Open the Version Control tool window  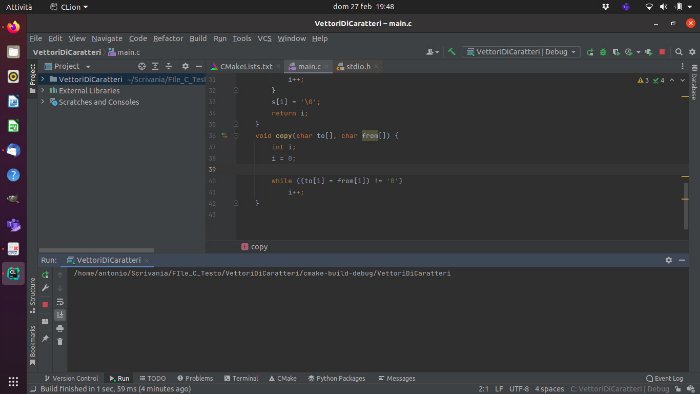(x=71, y=378)
